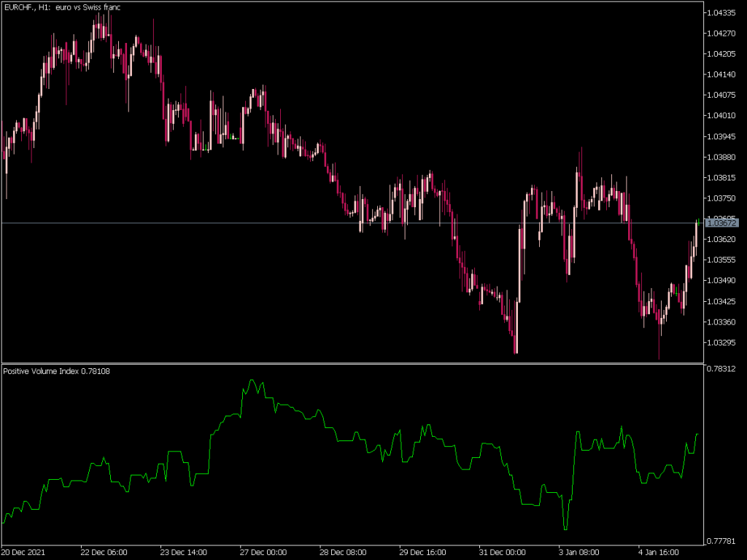Click the EURCHF chart title label

pyautogui.click(x=62, y=7)
